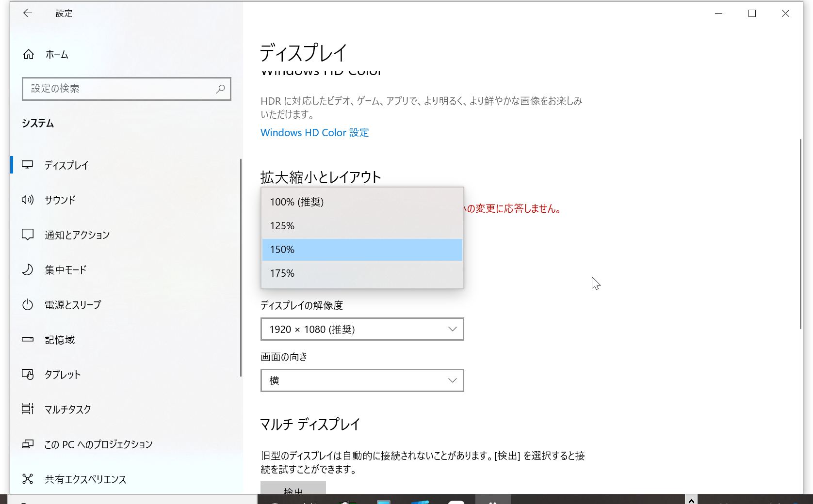The width and height of the screenshot is (813, 504).
Task: Click the 検出 detect button
Action: 293,488
